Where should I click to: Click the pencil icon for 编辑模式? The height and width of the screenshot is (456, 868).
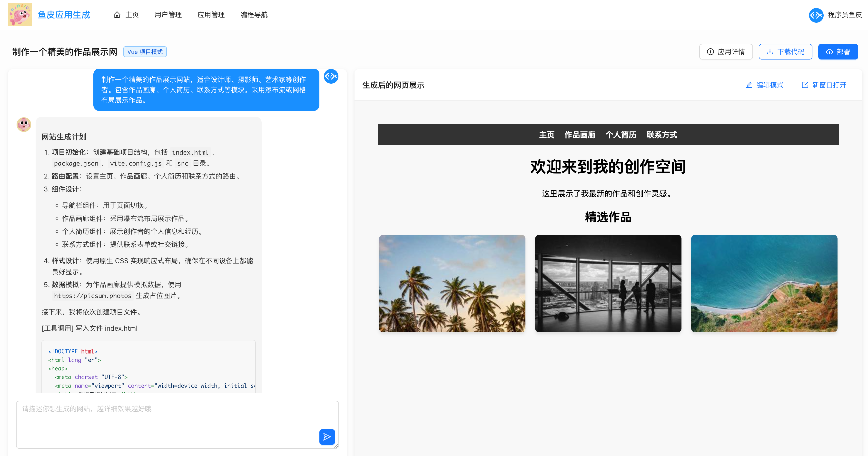click(749, 85)
